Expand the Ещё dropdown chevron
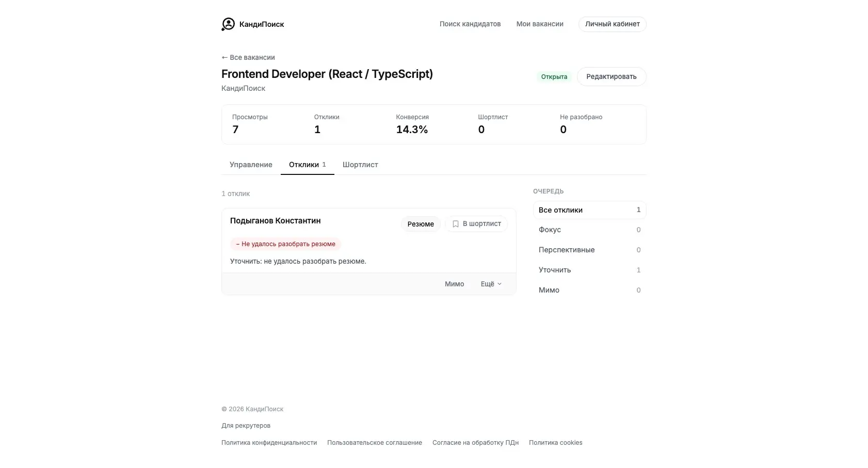The height and width of the screenshot is (468, 868). coord(499,284)
